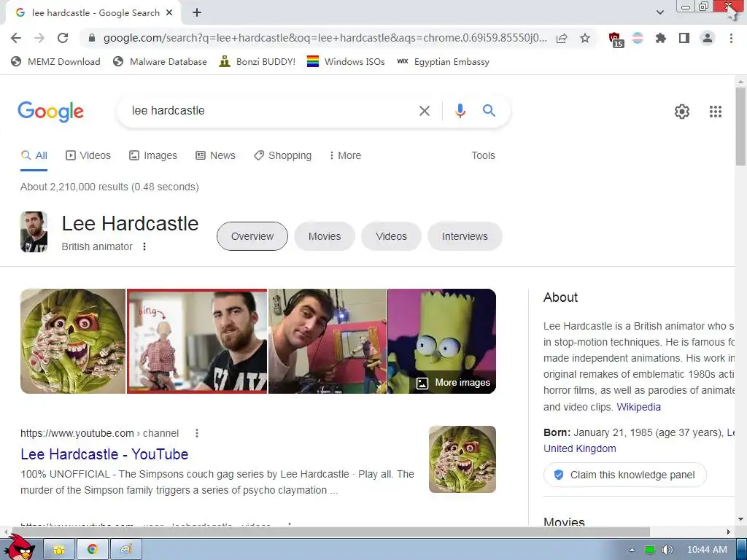Open the YouTube result thumbnail image

462,459
